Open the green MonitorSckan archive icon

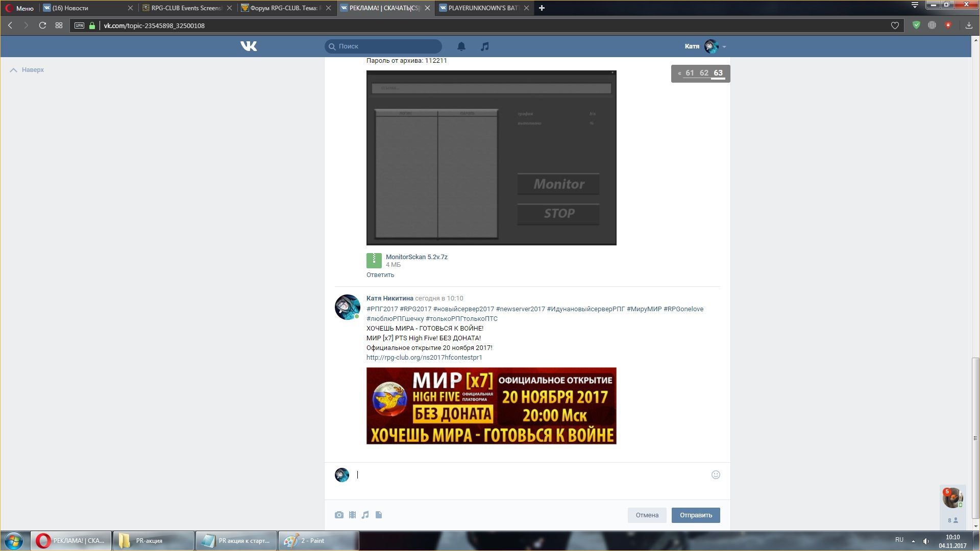pos(374,260)
